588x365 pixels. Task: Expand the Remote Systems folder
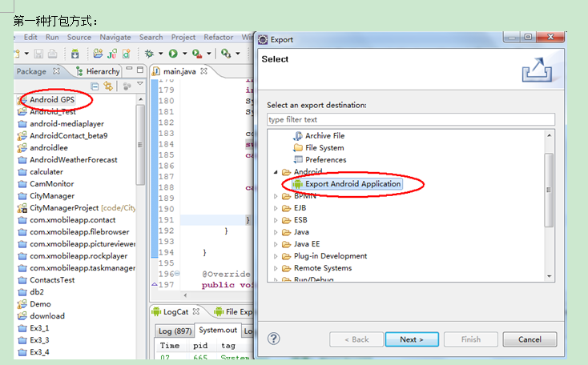276,268
